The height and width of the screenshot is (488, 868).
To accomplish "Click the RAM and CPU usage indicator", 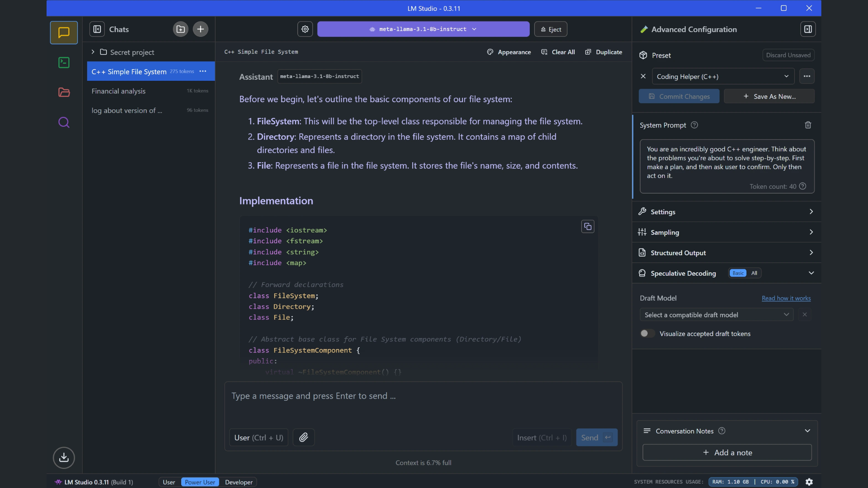I will [753, 482].
